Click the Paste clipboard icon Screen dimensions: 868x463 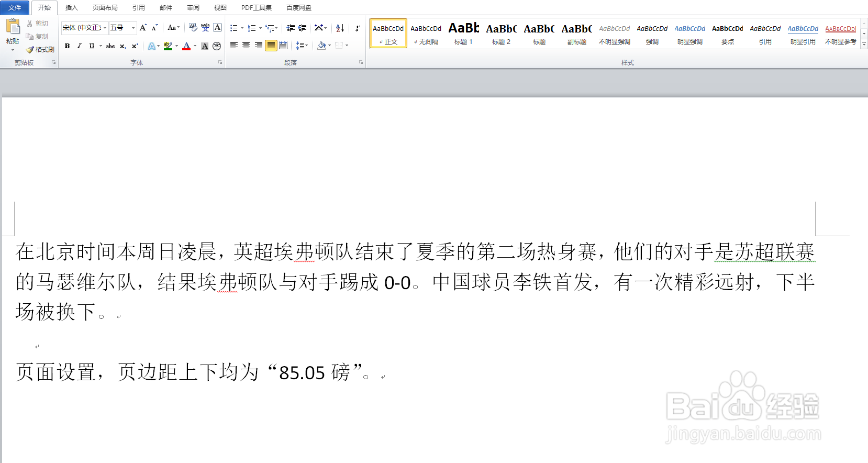13,27
